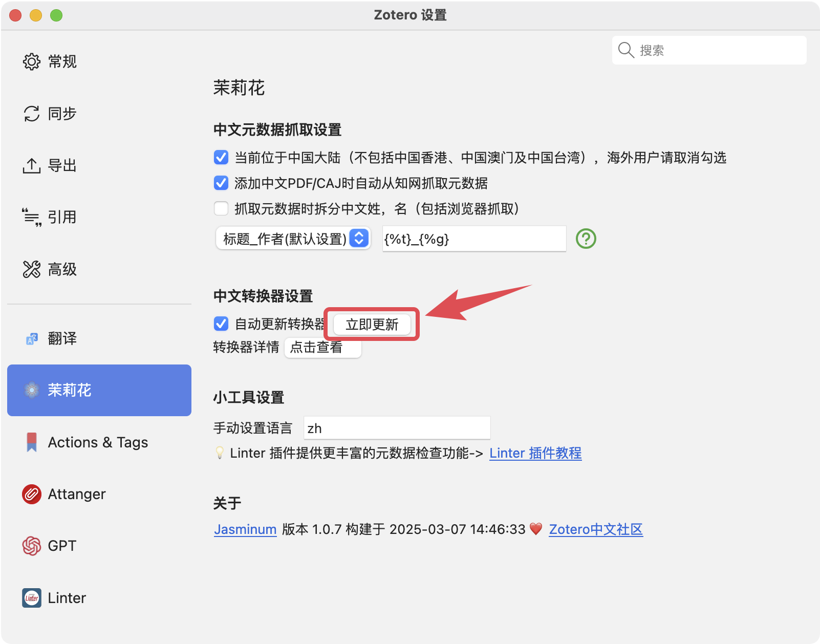Viewport: 820px width, 644px height.
Task: Click the 搜索 search field
Action: (717, 50)
